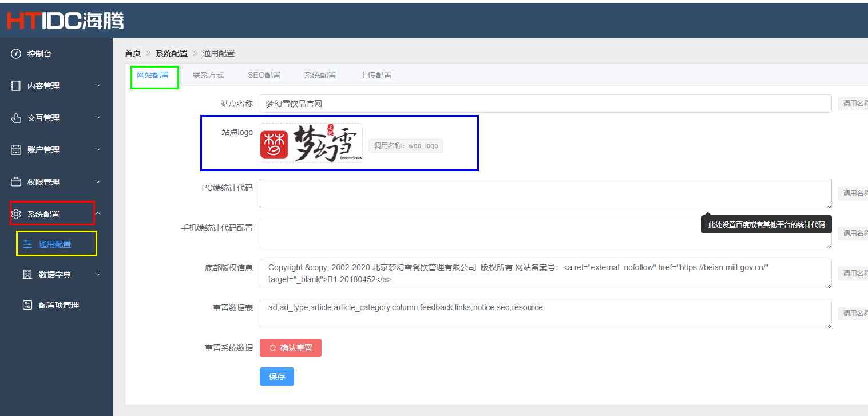868x416 pixels.
Task: Click the gear icon beside 系统配置
Action: click(16, 214)
